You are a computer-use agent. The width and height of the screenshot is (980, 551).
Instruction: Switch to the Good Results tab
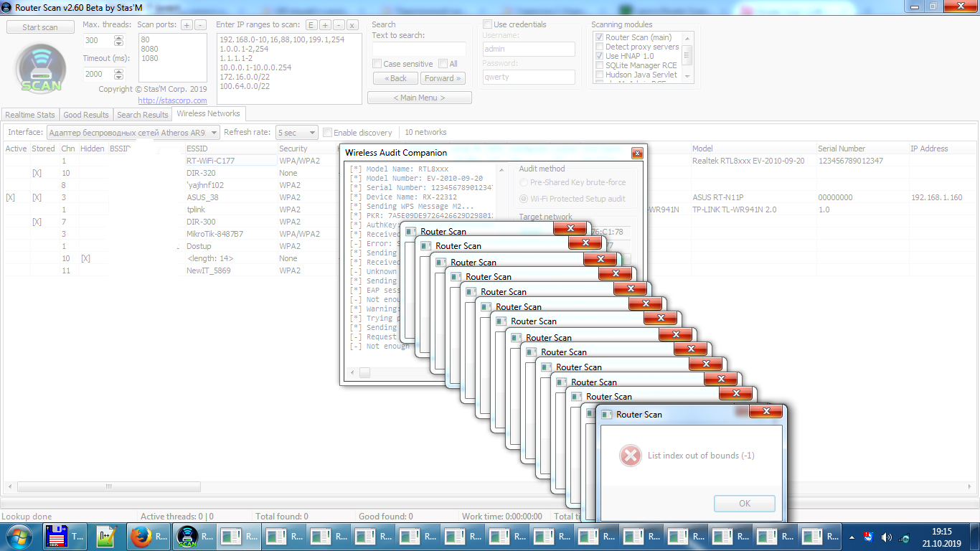(x=86, y=115)
